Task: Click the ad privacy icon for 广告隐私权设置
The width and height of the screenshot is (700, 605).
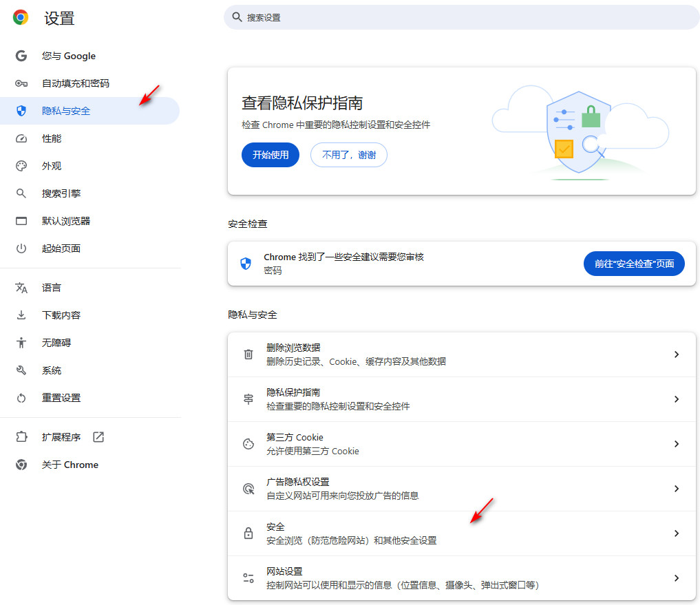Action: point(248,489)
